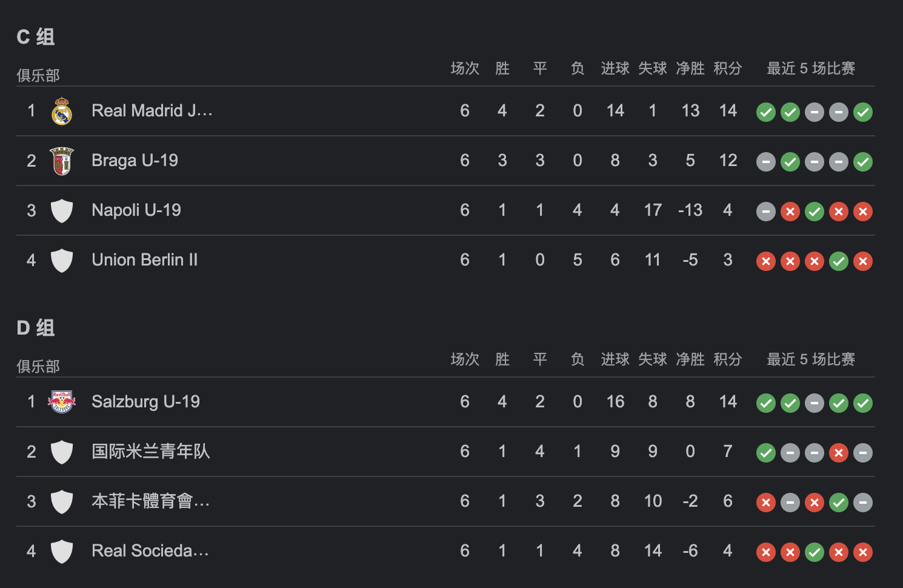Click the Real Madrid club crest
Viewport: 903px width, 588px height.
tap(62, 111)
